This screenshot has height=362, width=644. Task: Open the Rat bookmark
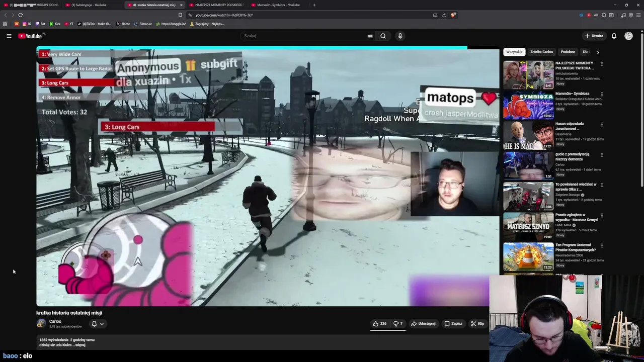(40, 24)
